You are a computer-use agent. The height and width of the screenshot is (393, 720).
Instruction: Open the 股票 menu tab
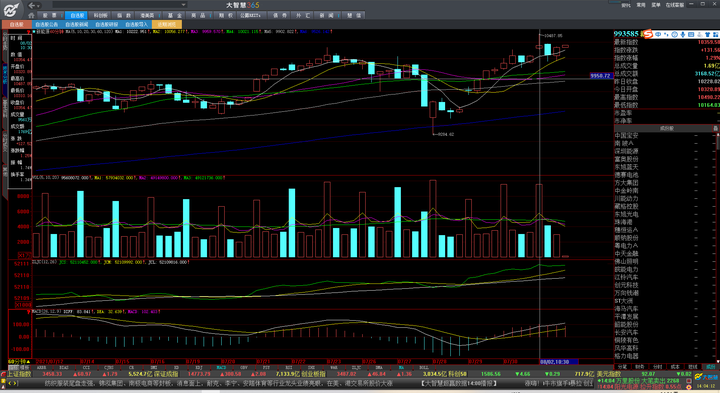50,15
